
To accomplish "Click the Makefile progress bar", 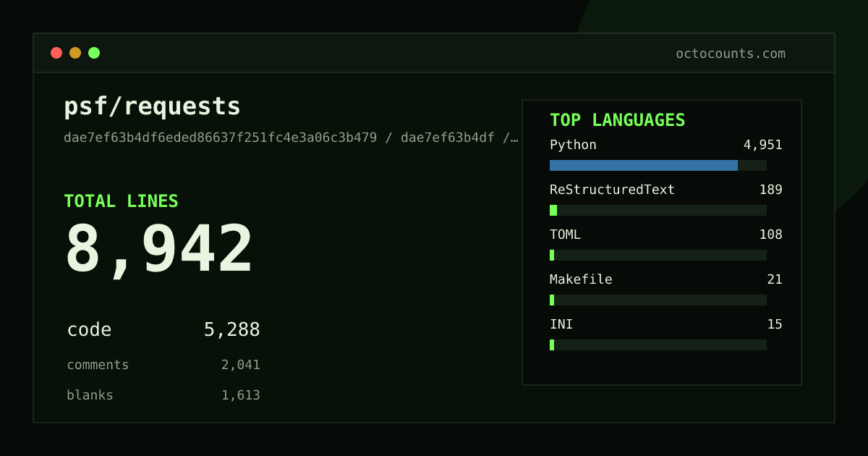I will [658, 300].
